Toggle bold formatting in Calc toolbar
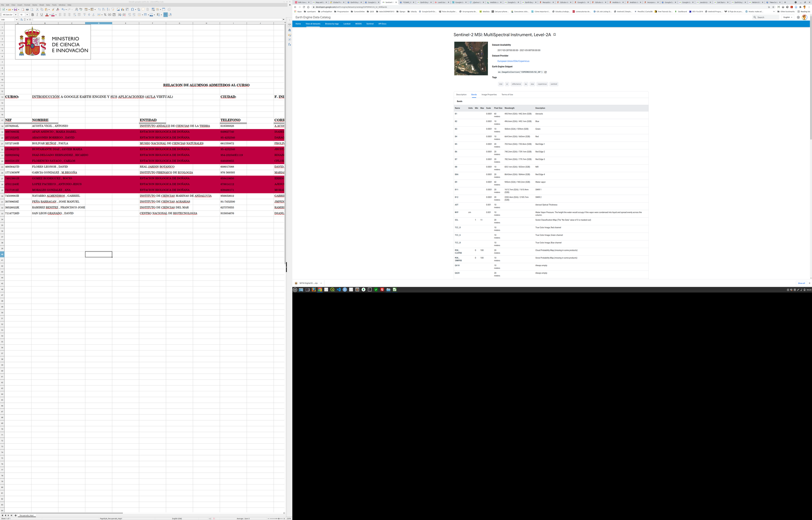Viewport: 812px width, 520px height. 33,15
